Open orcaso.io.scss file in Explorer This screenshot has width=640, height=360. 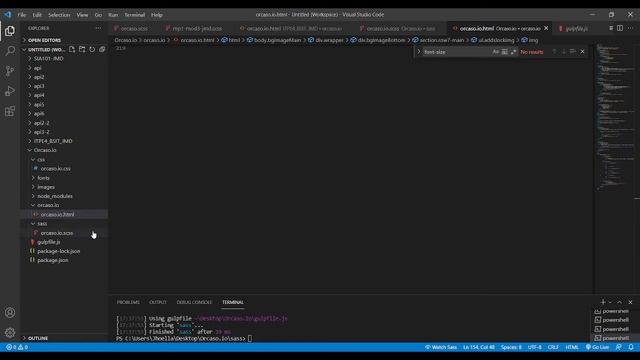64,233
